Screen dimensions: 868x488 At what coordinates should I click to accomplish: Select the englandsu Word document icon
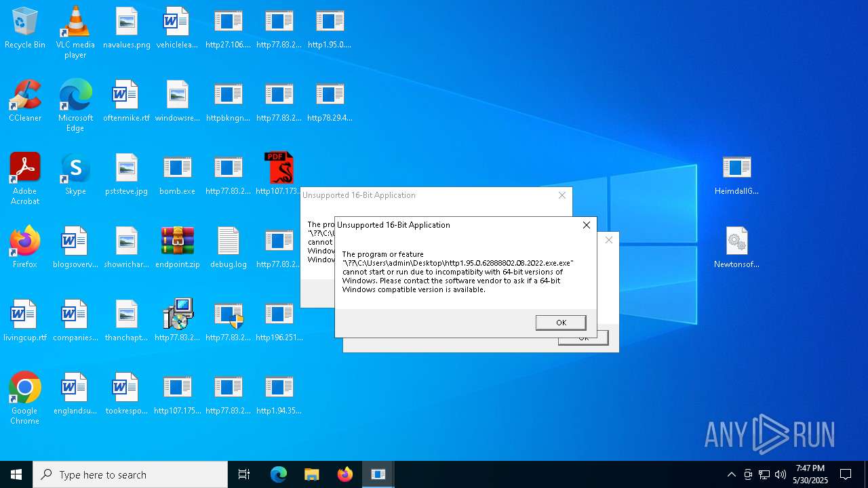75,394
